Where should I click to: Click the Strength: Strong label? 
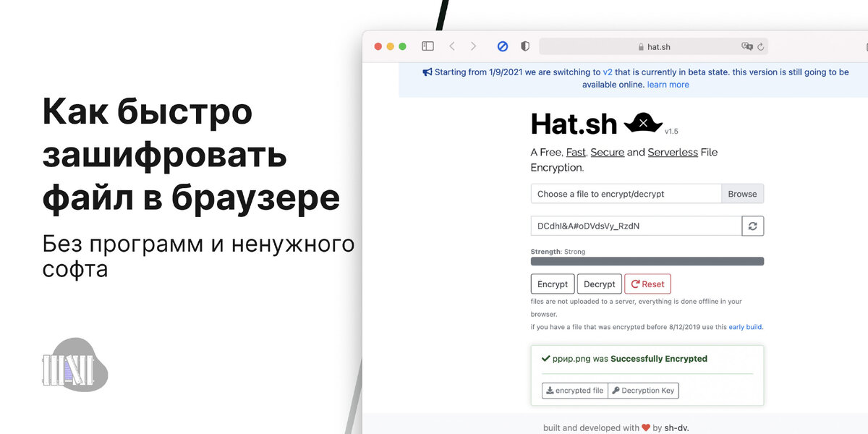558,252
